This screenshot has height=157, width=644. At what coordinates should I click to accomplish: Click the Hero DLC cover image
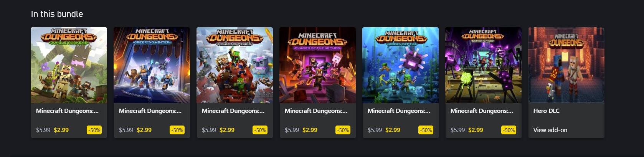coord(566,65)
